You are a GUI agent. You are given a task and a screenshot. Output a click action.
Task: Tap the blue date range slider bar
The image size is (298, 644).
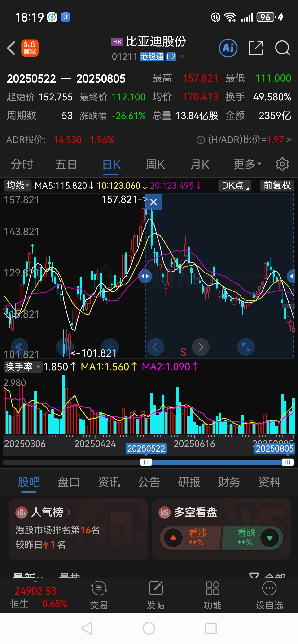217,462
